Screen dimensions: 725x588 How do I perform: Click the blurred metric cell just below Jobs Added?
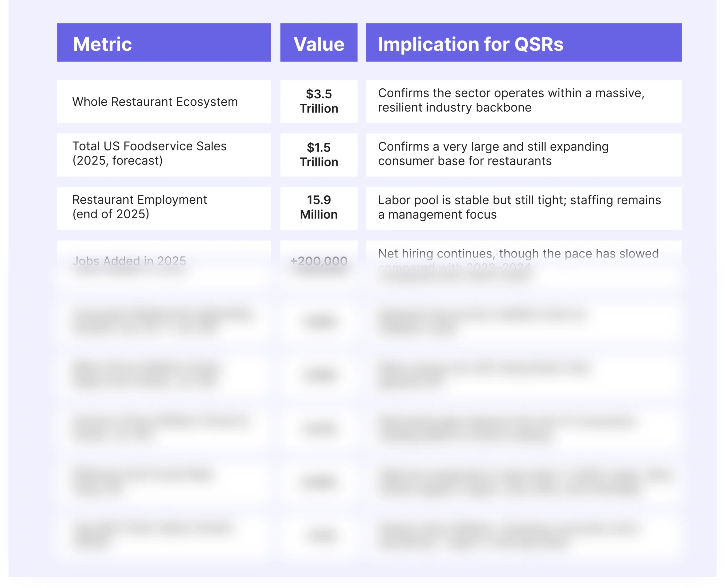164,321
